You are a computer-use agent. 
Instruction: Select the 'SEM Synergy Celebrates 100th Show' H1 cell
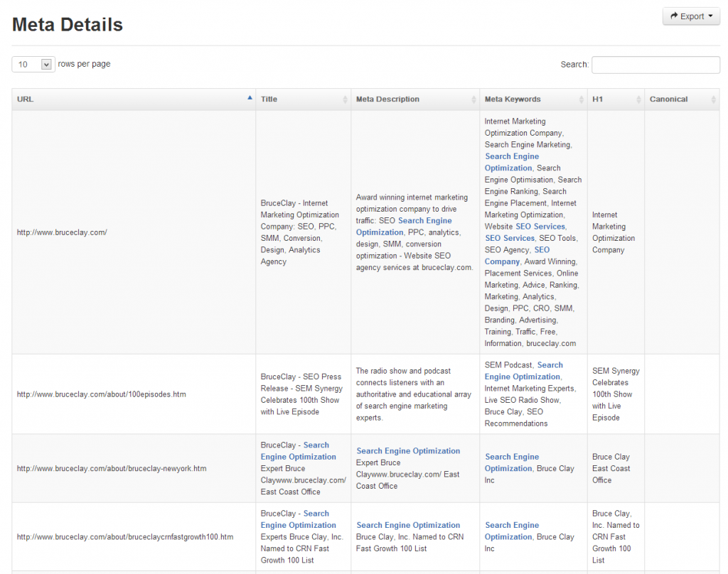pos(616,394)
